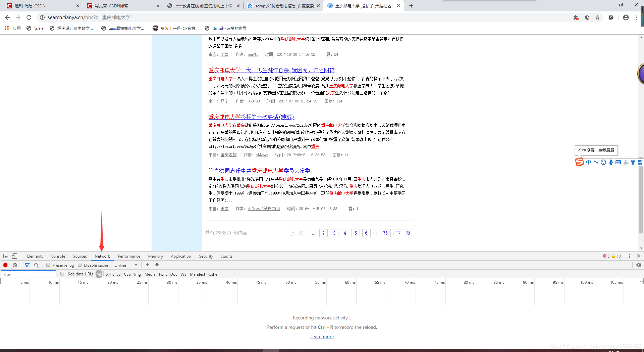644x352 pixels.
Task: Switch to the Console panel tab
Action: (x=58, y=256)
